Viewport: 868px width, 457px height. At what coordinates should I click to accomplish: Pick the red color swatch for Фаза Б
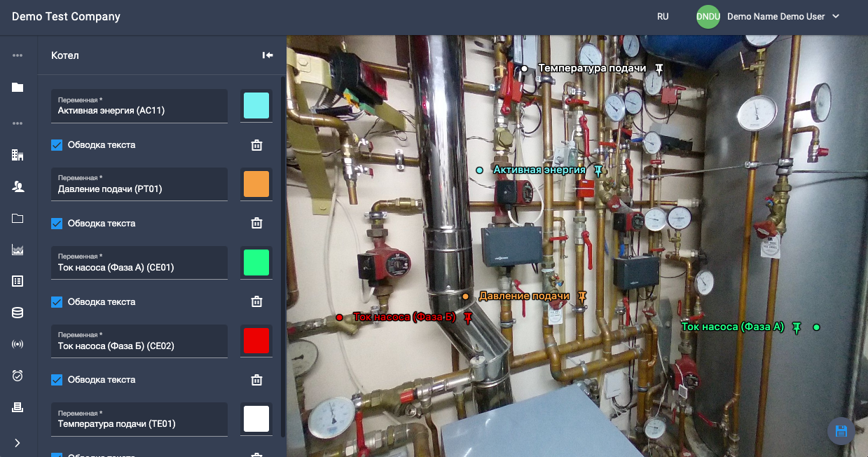tap(256, 341)
